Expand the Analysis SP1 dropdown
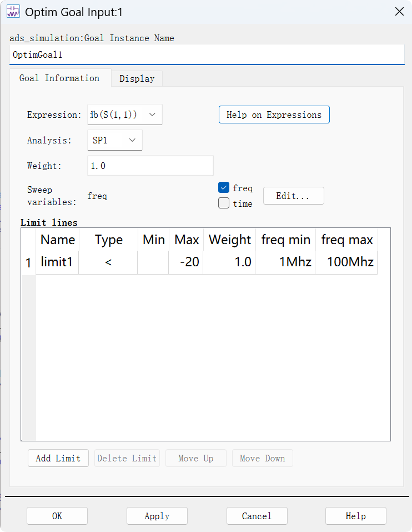The width and height of the screenshot is (412, 532). [x=115, y=140]
